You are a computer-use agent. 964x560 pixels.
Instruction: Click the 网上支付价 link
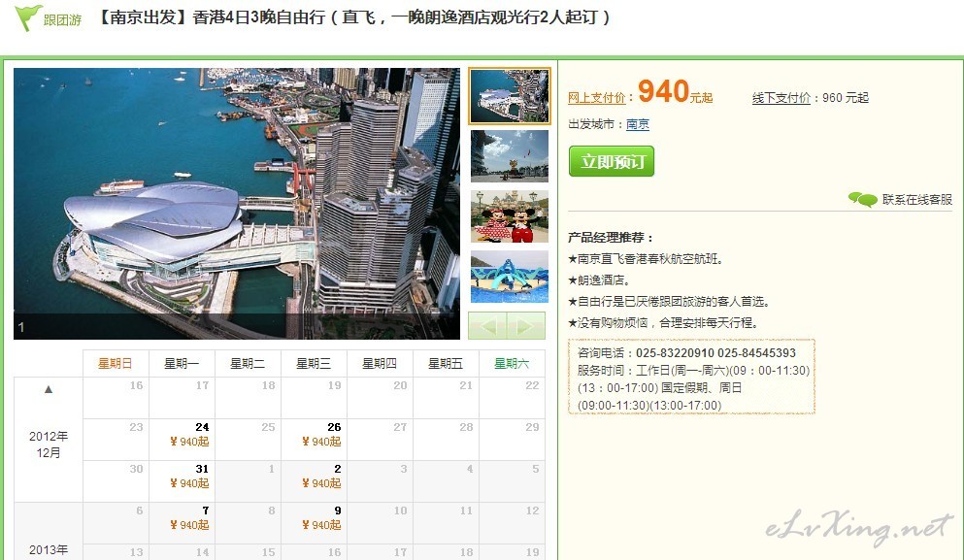(596, 98)
